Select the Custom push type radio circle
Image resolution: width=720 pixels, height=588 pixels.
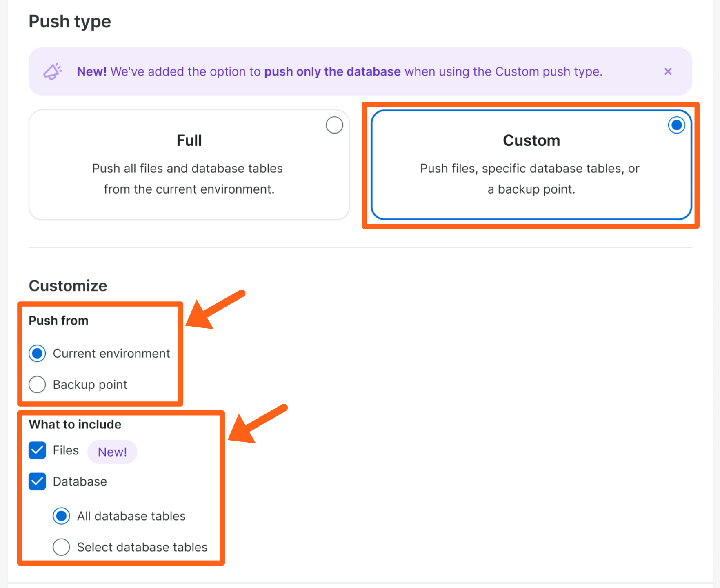[x=676, y=125]
